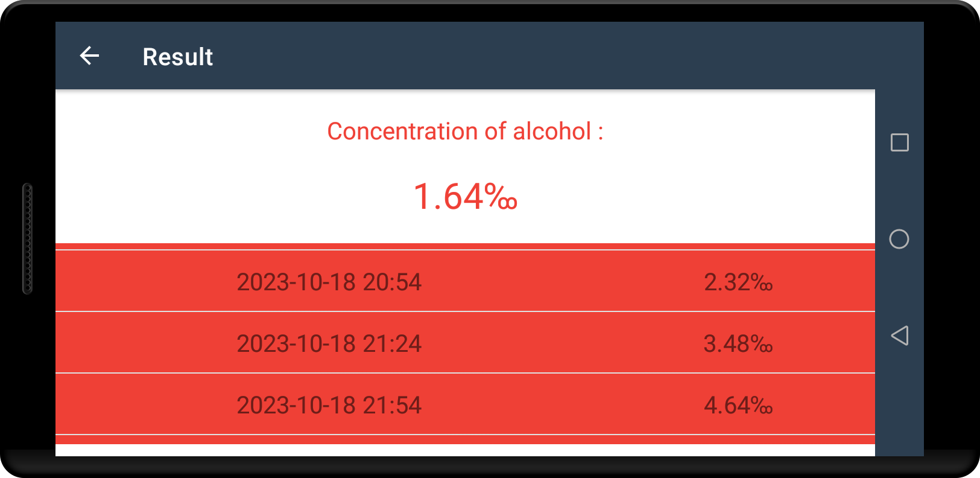The image size is (980, 478).
Task: Click the 1.64‰ concentration result
Action: click(465, 197)
